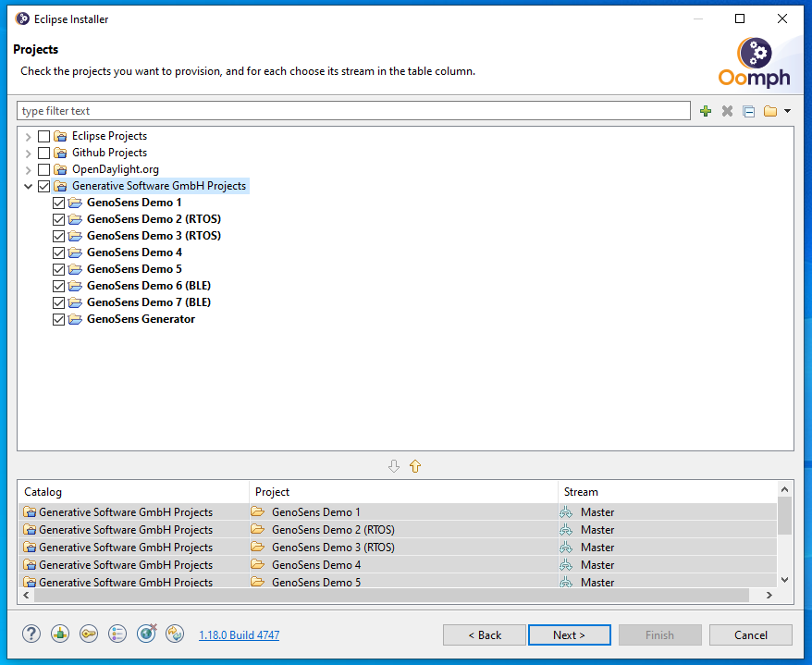
Task: Uncheck the GenoSens Demo 1 checkbox
Action: click(58, 203)
